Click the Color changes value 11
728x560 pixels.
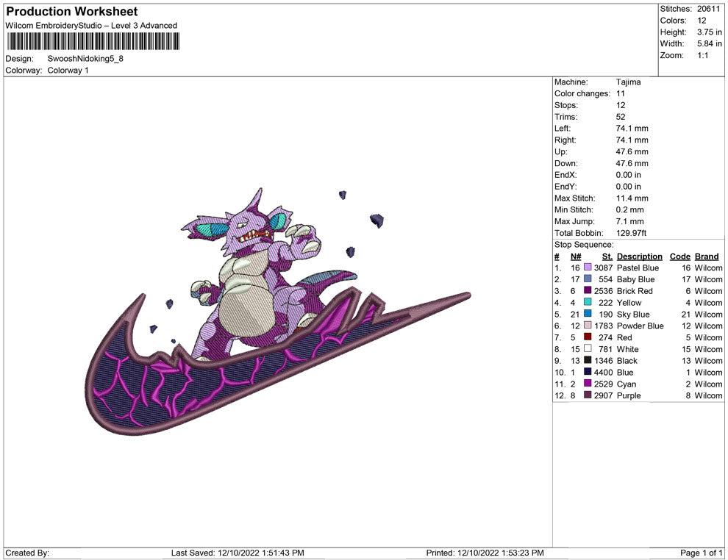[621, 94]
